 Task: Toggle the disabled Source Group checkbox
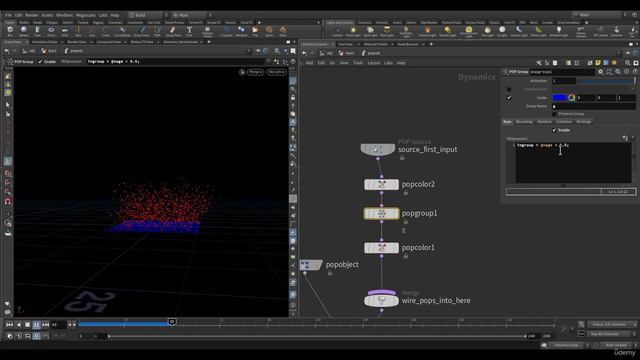pyautogui.click(x=509, y=89)
